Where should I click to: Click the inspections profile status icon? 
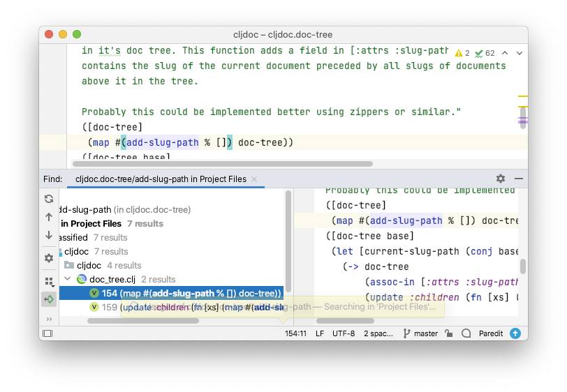466,333
